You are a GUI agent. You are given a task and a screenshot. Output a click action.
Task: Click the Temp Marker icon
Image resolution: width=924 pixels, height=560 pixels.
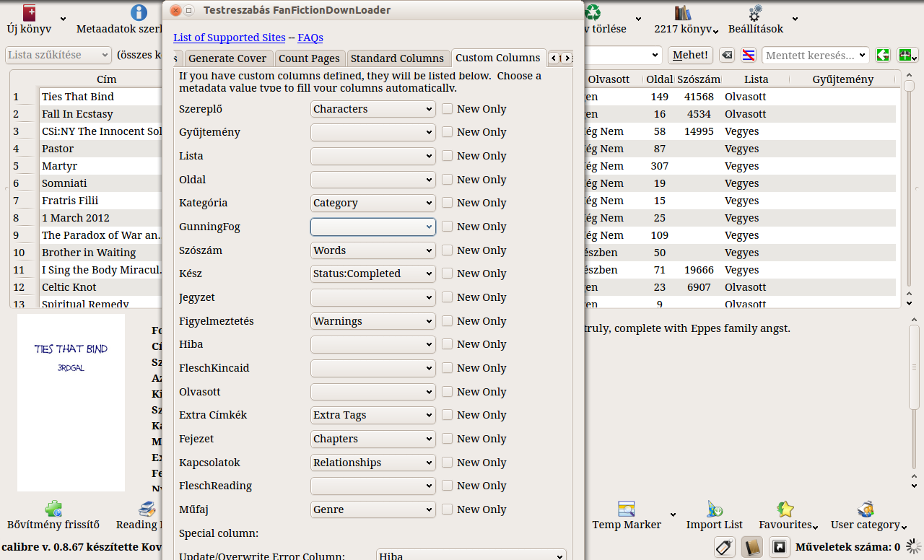[x=626, y=509]
